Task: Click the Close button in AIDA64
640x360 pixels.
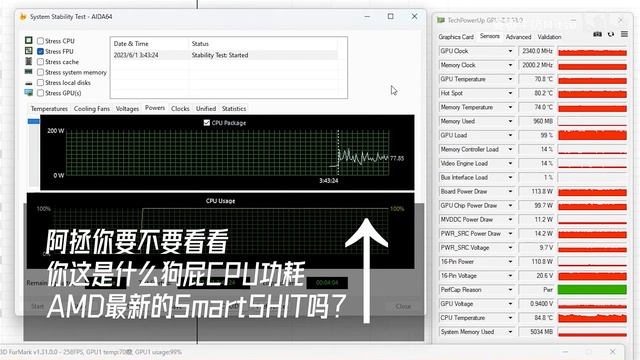Action: (403, 306)
